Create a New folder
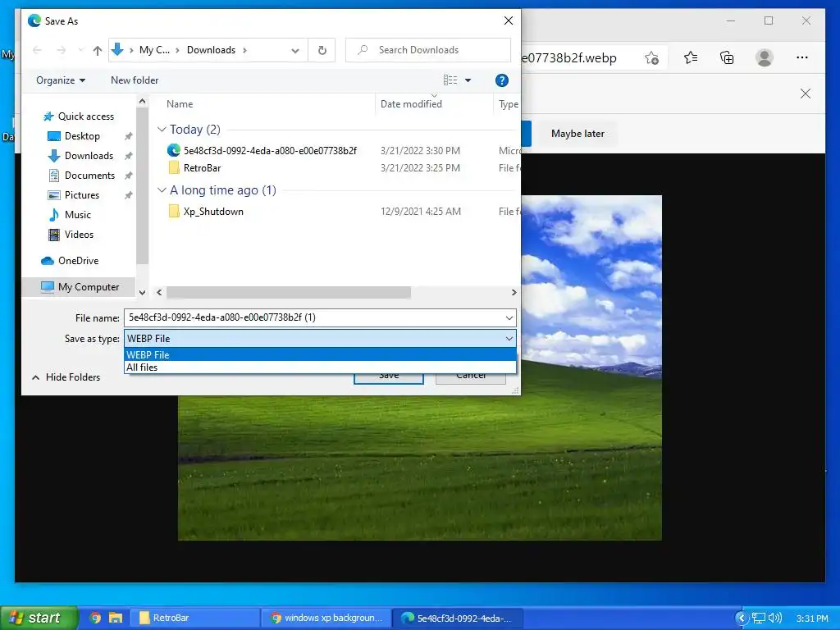The width and height of the screenshot is (840, 630). (135, 80)
